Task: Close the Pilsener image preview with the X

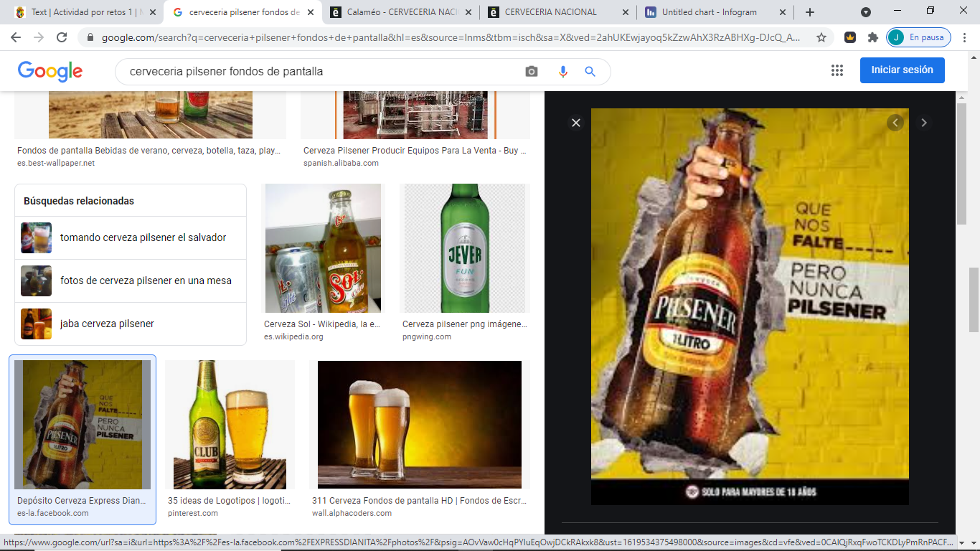Action: point(576,123)
